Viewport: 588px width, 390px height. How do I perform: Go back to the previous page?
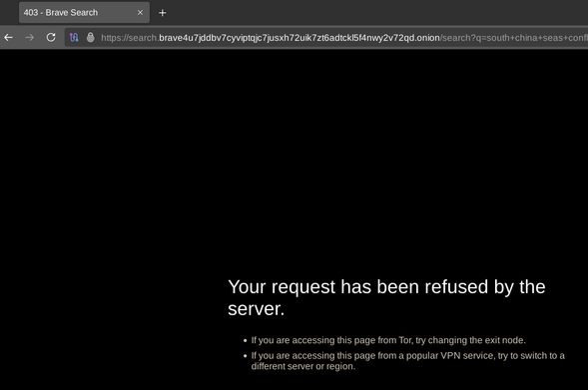(x=9, y=38)
